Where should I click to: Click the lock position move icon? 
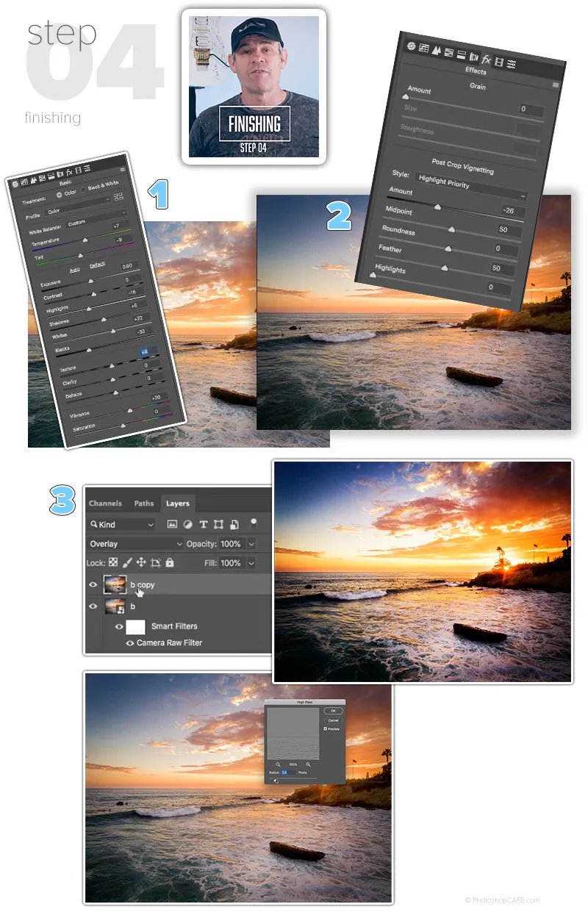click(x=141, y=563)
